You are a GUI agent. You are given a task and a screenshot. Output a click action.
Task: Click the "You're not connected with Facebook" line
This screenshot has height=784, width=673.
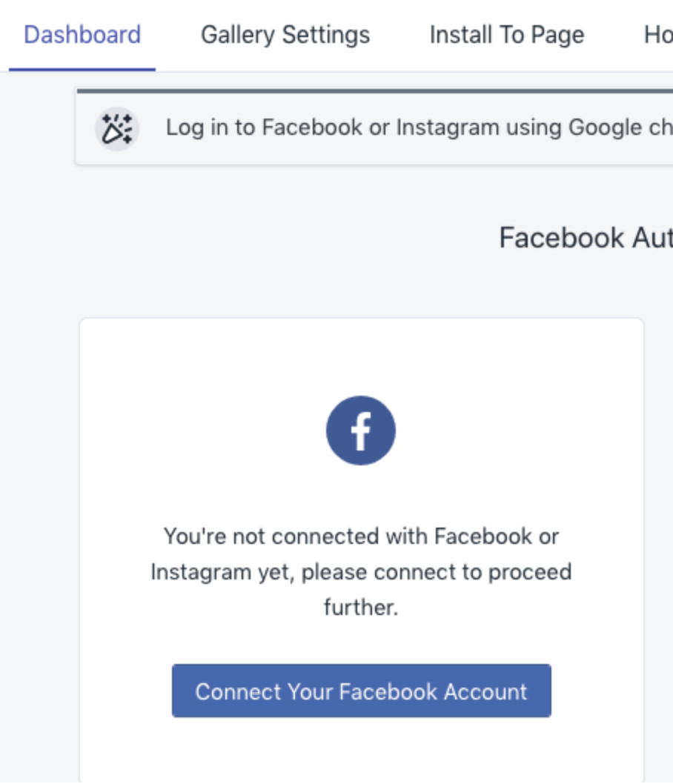(x=361, y=536)
